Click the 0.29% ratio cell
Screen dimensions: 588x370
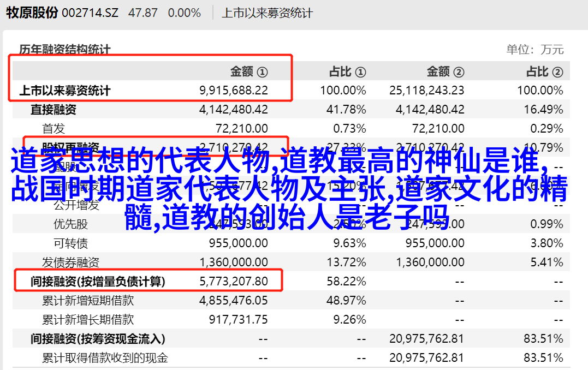(x=547, y=129)
